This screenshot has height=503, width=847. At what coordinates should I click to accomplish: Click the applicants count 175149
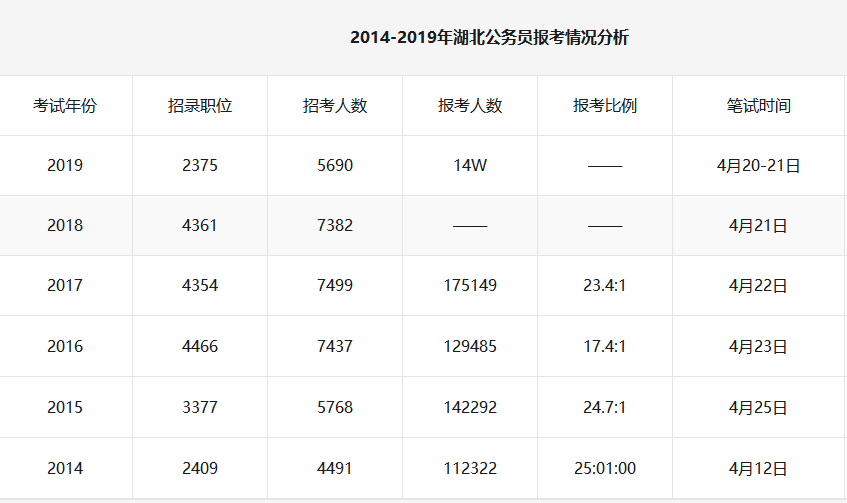click(470, 285)
